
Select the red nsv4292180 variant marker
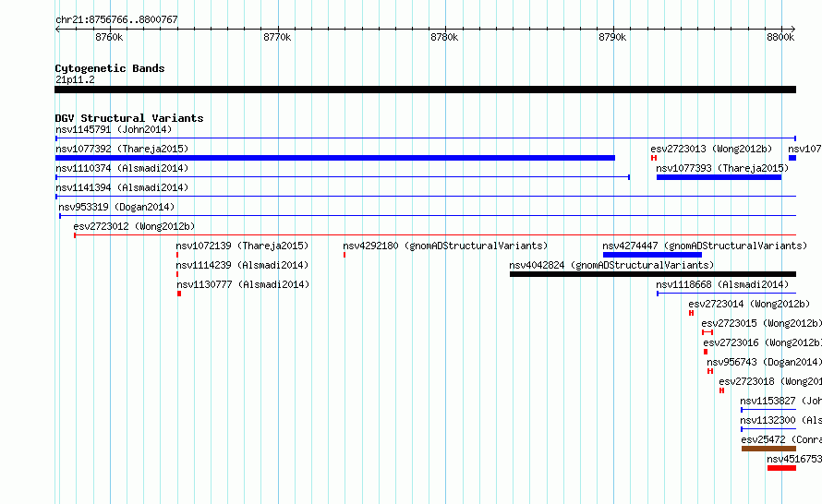click(345, 255)
